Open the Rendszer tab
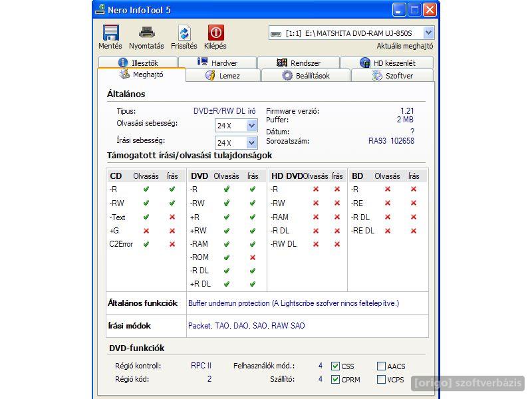Viewport: 532px width, 399px height. [299, 63]
